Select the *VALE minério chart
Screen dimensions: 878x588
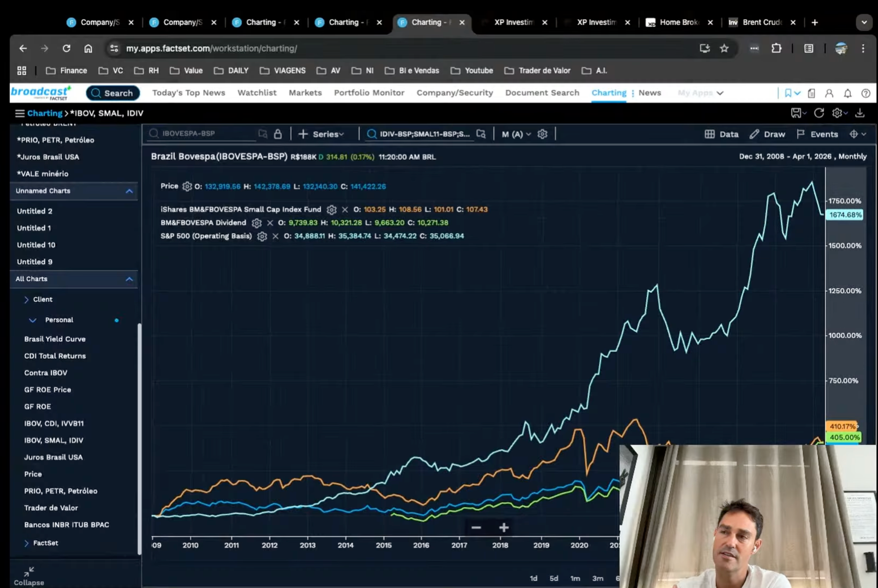43,174
